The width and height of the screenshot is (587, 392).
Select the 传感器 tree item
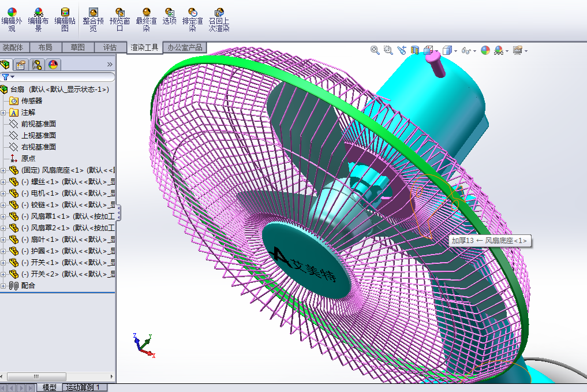[26, 101]
